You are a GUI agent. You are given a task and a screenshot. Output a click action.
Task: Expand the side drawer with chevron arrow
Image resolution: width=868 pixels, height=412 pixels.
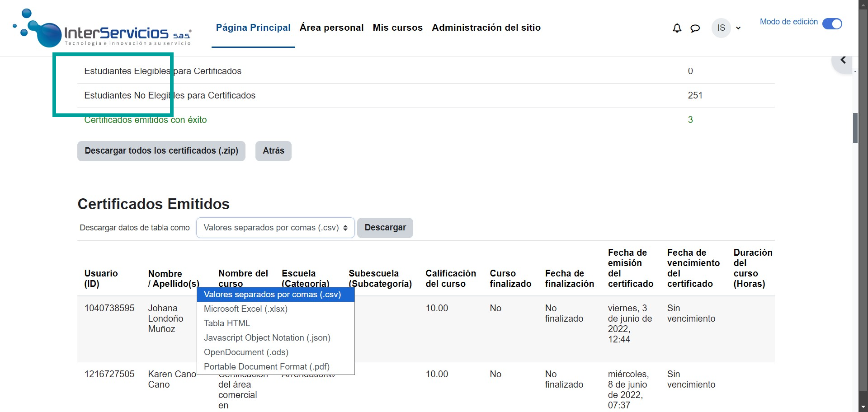click(843, 61)
